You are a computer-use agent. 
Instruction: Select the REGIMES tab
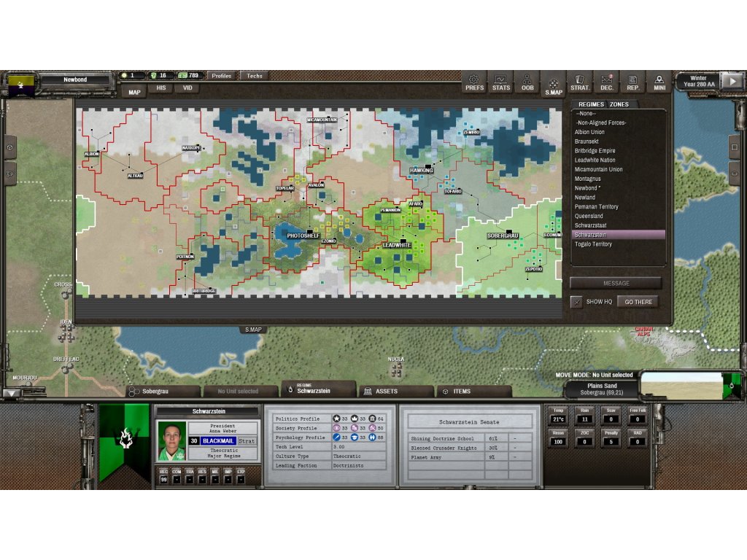click(591, 104)
